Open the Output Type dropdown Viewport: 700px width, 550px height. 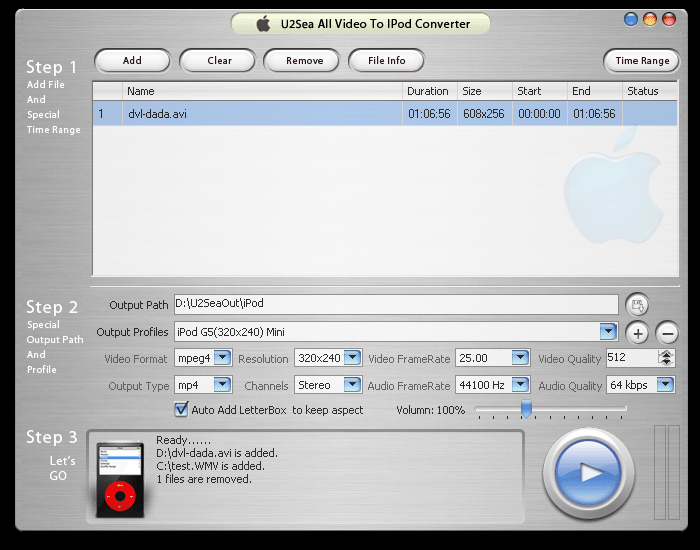coord(222,385)
